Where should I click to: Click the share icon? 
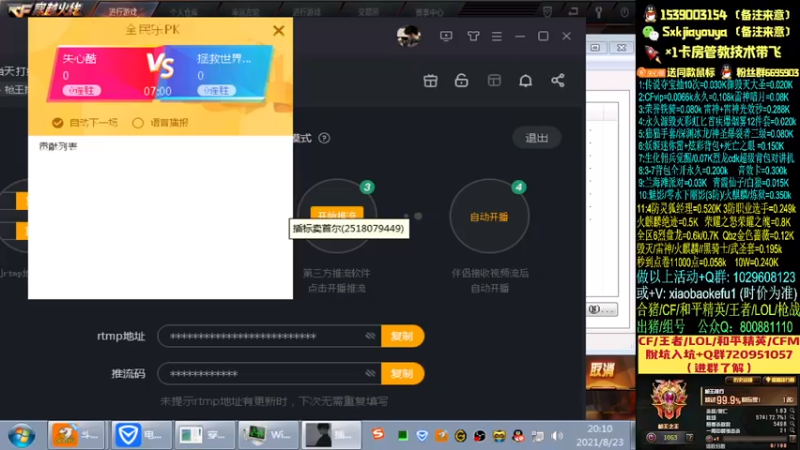click(x=558, y=81)
